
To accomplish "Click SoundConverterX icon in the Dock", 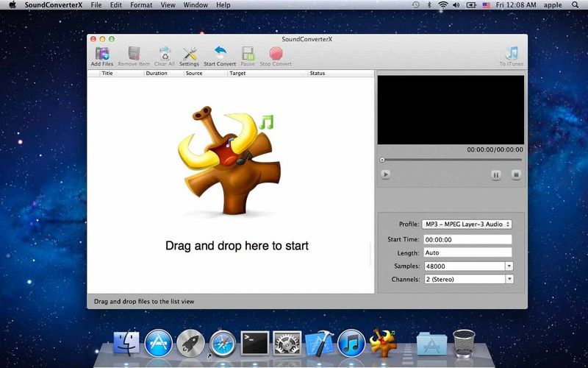I will point(383,342).
